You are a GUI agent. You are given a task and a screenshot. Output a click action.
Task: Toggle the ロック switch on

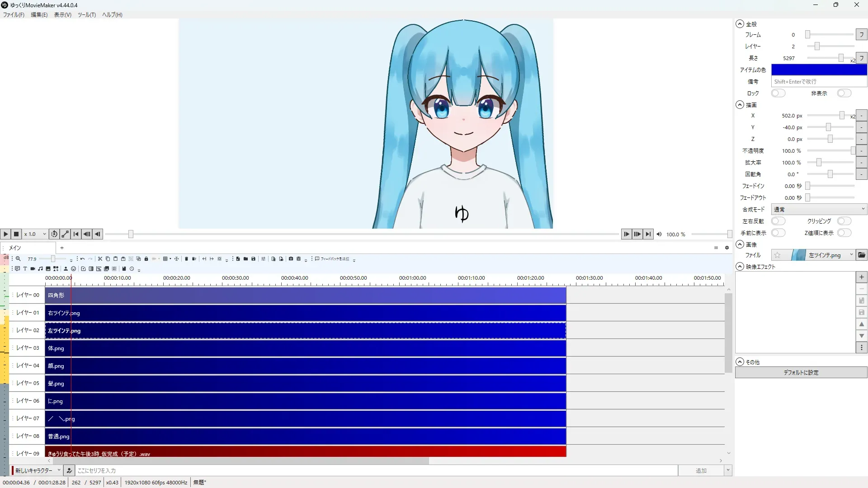[x=778, y=93]
